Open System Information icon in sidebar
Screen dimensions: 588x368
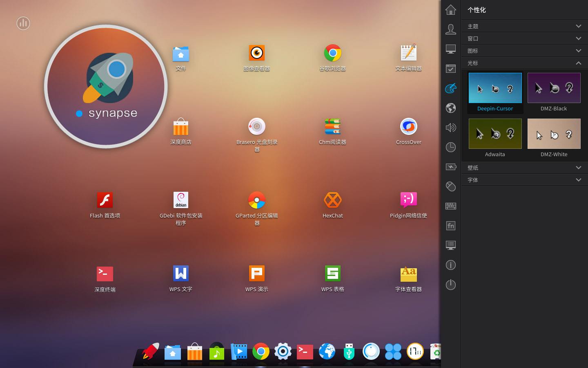451,265
